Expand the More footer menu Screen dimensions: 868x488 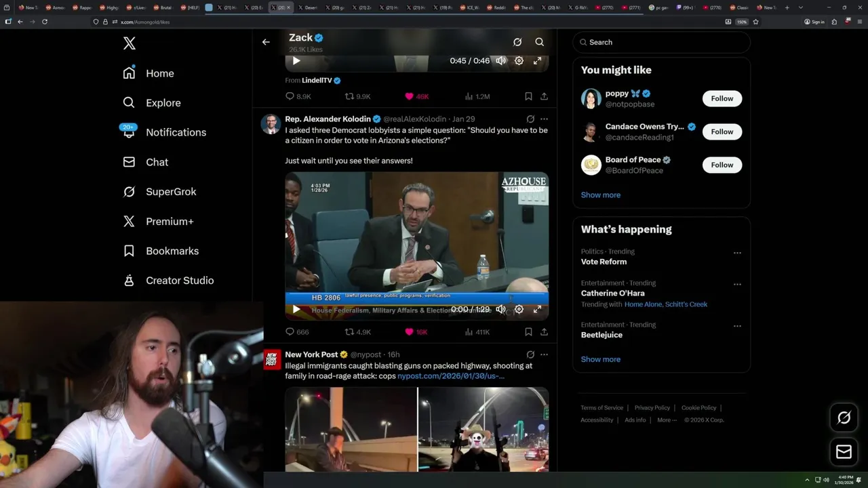(667, 420)
